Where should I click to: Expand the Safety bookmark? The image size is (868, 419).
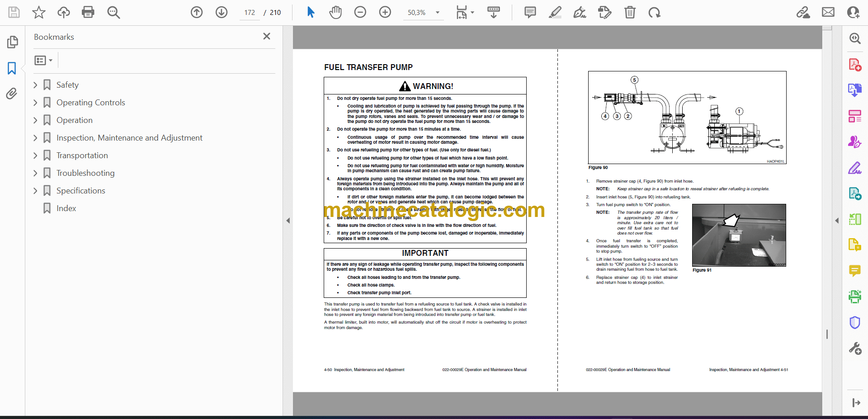coord(35,85)
